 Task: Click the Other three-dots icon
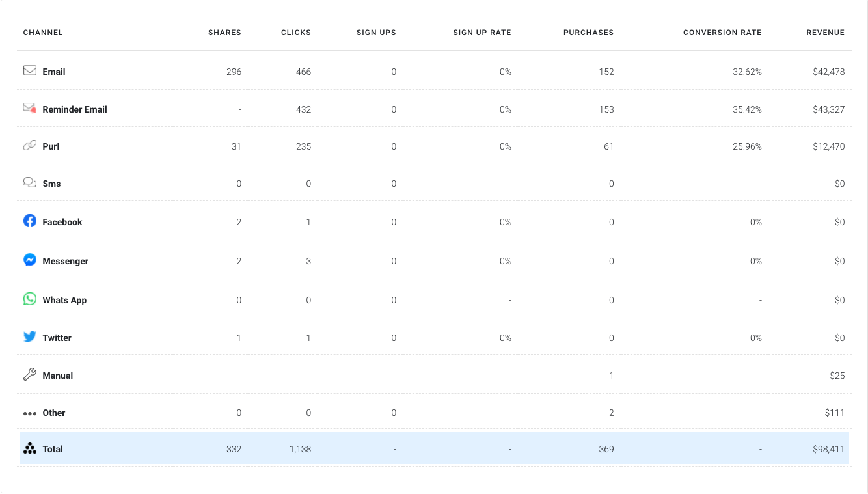click(30, 413)
